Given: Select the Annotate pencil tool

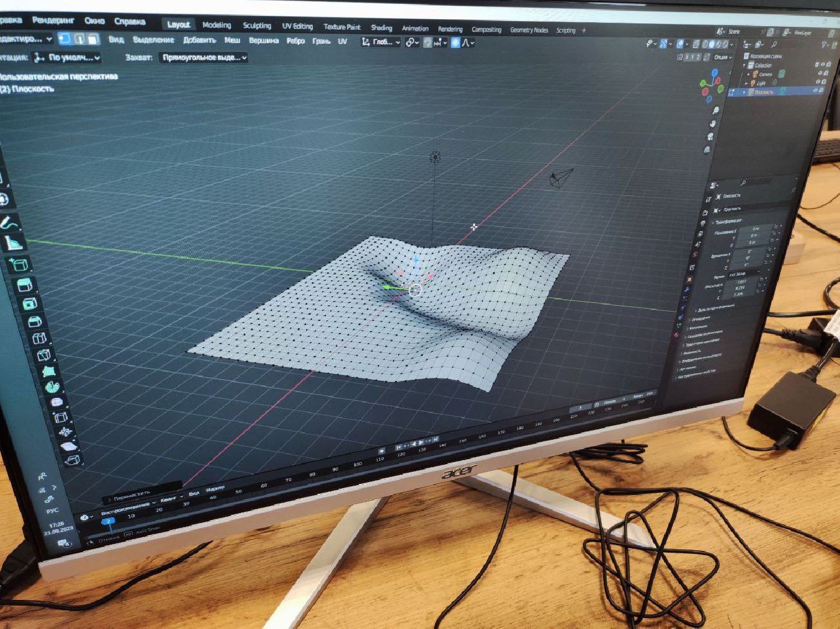Looking at the screenshot, I should [9, 223].
